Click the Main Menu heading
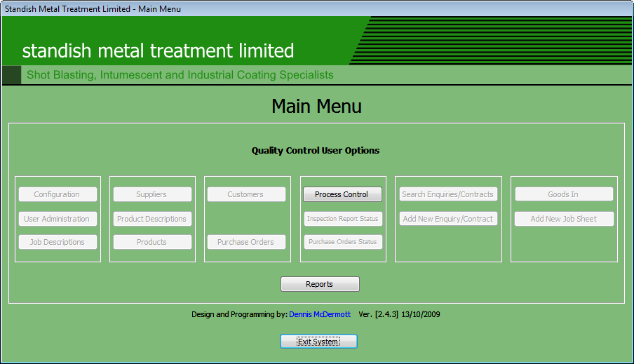The height and width of the screenshot is (364, 634). click(x=317, y=107)
